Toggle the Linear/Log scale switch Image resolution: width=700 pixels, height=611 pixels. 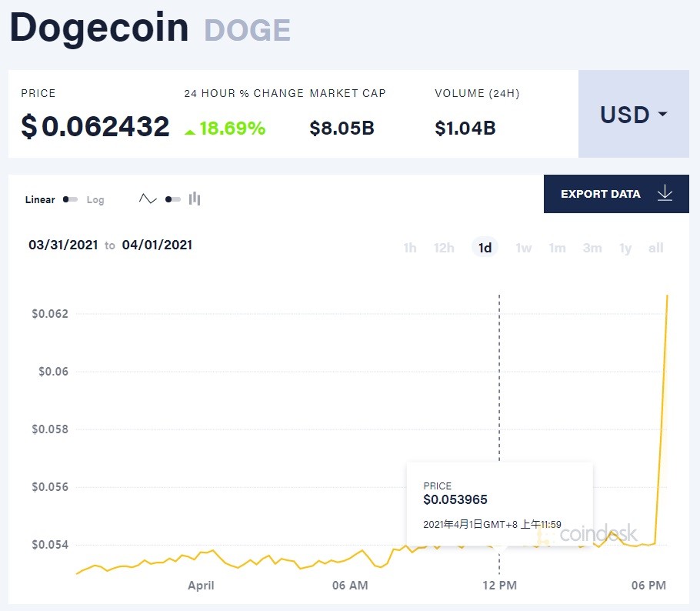click(70, 199)
